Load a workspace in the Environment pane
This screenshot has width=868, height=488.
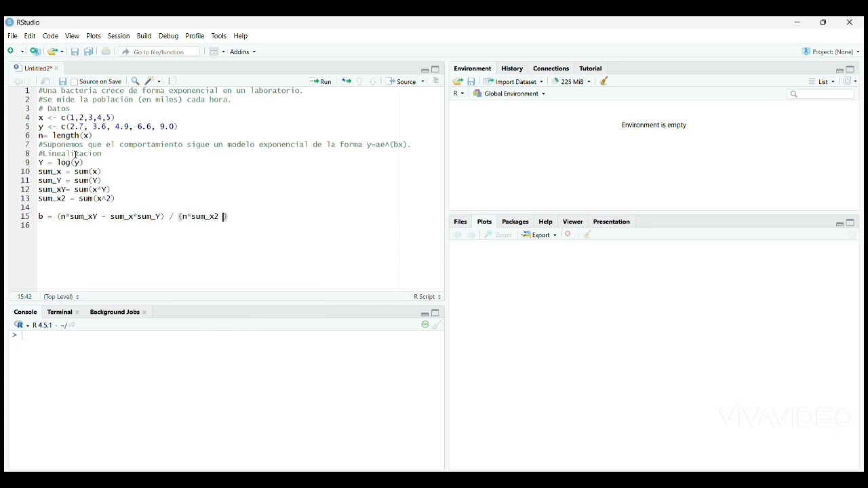point(458,81)
